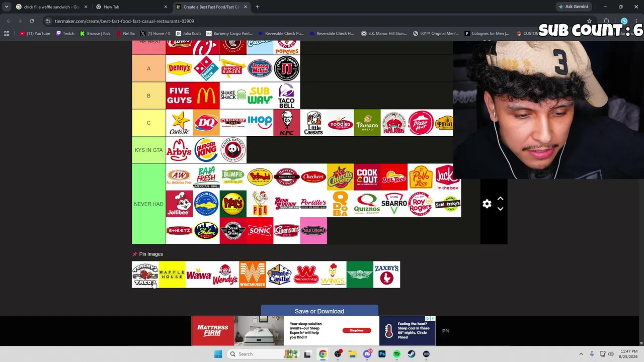Select the Qdoba logo
Image resolution: width=644 pixels, height=362 pixels.
pyautogui.click(x=340, y=204)
